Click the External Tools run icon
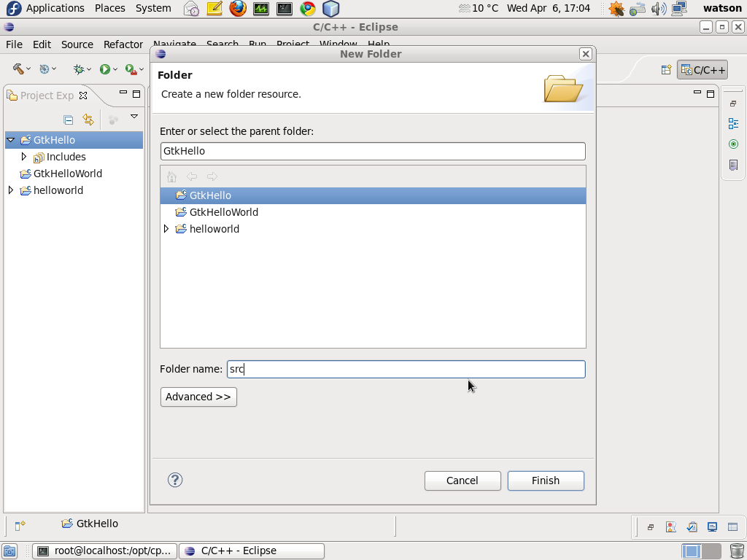The height and width of the screenshot is (560, 747). tap(131, 69)
